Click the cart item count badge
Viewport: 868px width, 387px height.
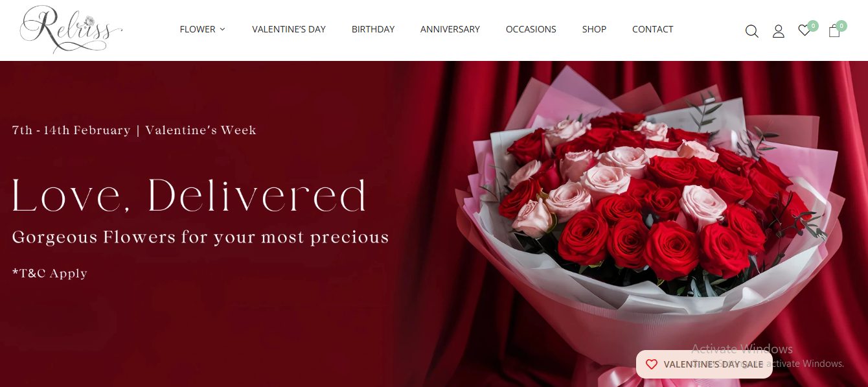(x=841, y=26)
